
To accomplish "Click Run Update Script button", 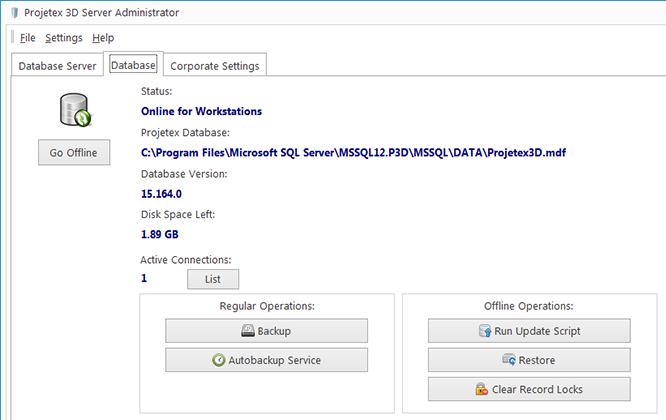I will tap(529, 331).
